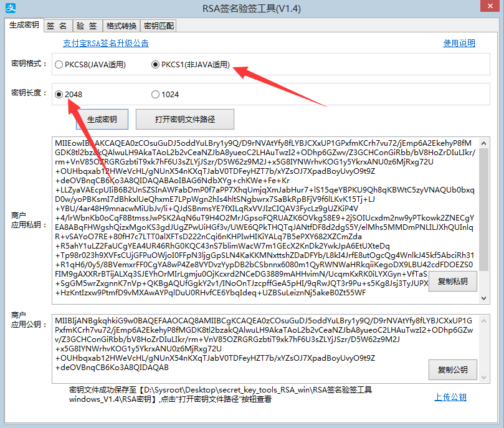Open the 支付宝RSA签名升级公告 link
This screenshot has height=428, width=504.
point(106,43)
